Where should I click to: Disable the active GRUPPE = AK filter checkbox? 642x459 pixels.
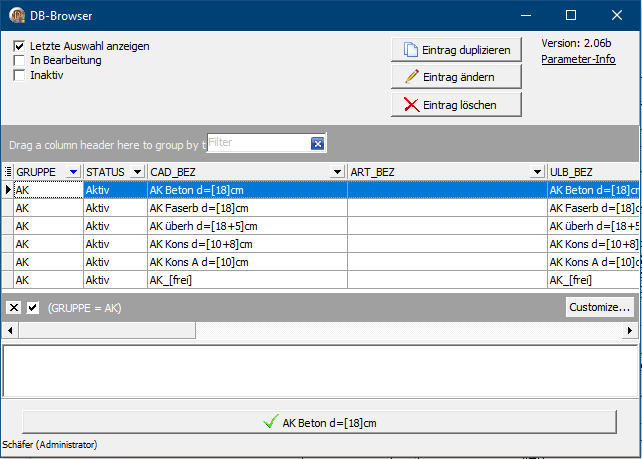click(33, 308)
